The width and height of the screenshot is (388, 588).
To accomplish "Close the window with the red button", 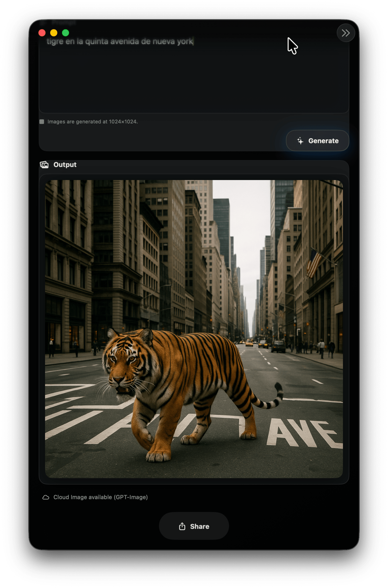I will [42, 33].
